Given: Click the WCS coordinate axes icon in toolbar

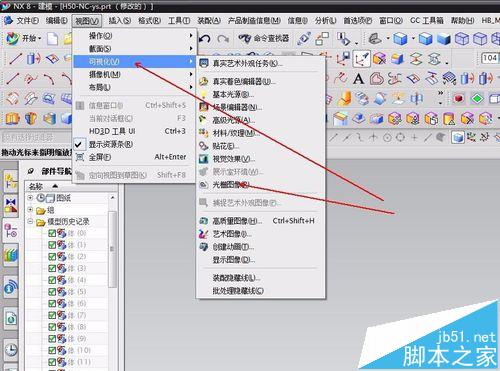Looking at the screenshot, I should (362, 59).
